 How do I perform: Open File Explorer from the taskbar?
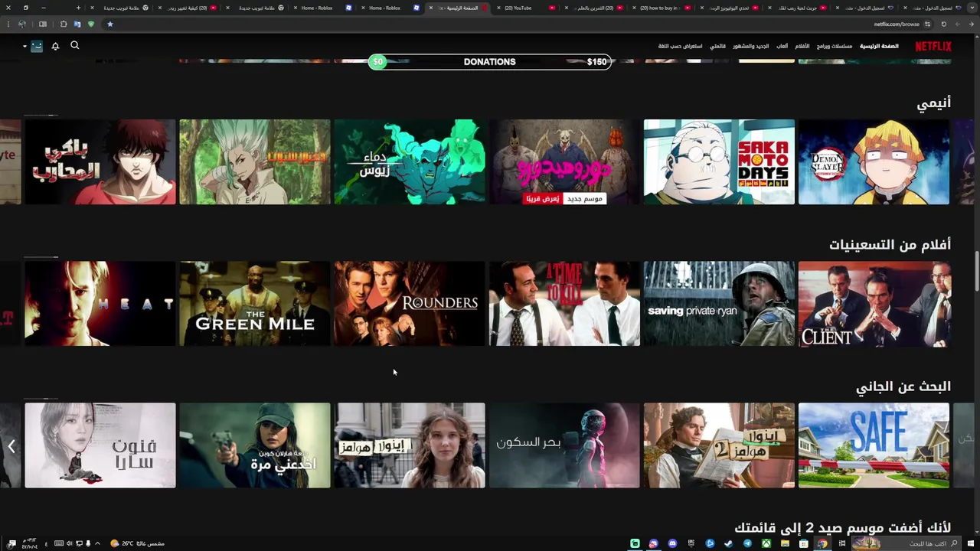click(785, 543)
